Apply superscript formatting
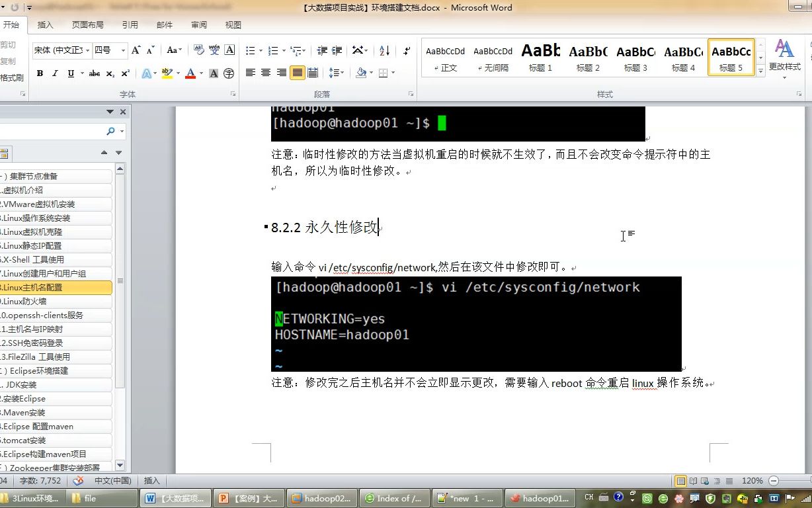Image resolution: width=812 pixels, height=508 pixels. [x=126, y=73]
